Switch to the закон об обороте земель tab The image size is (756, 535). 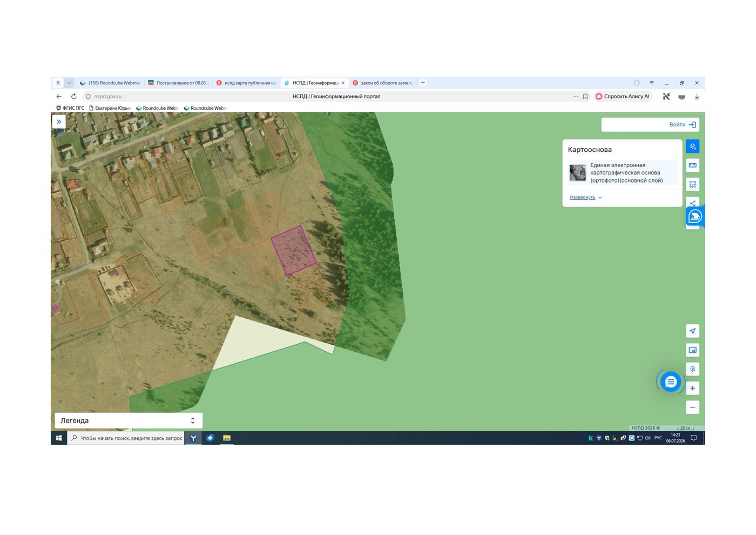coord(383,83)
